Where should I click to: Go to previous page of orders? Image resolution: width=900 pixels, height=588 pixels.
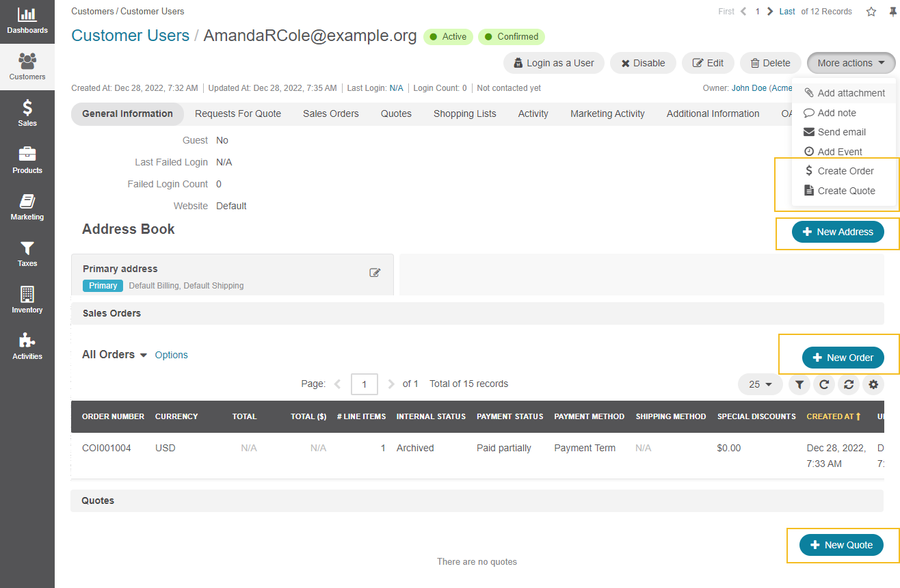click(x=338, y=384)
